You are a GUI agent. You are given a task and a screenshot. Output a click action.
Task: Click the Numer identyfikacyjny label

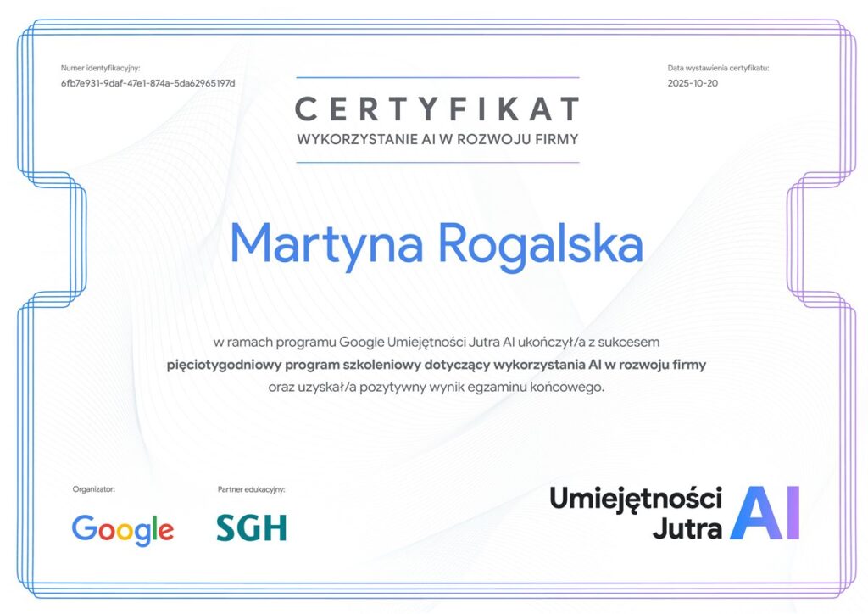[x=100, y=68]
